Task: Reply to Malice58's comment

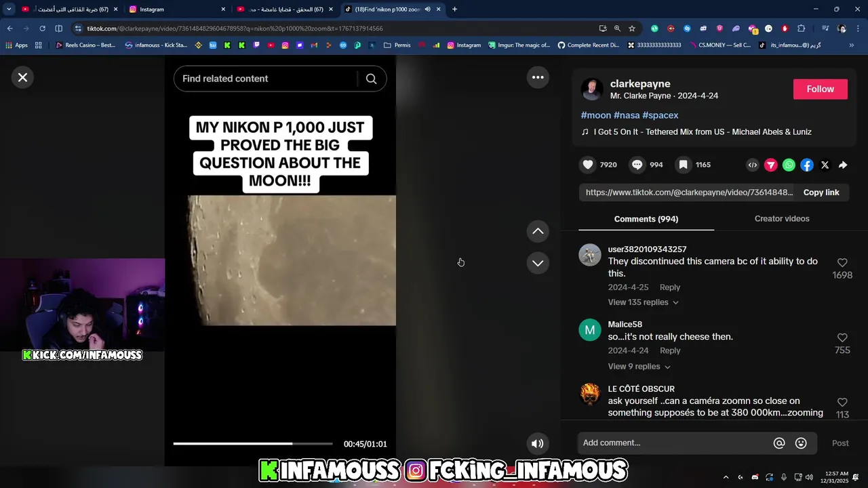Action: [670, 350]
